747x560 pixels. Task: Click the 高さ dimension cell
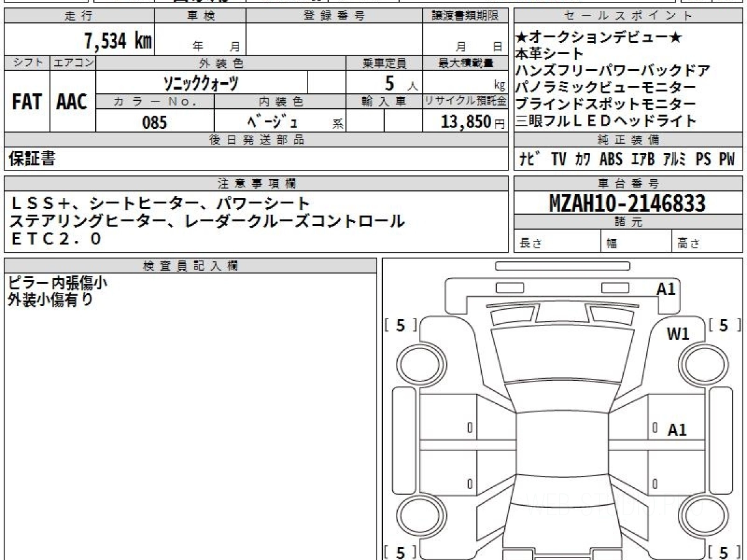pyautogui.click(x=707, y=242)
